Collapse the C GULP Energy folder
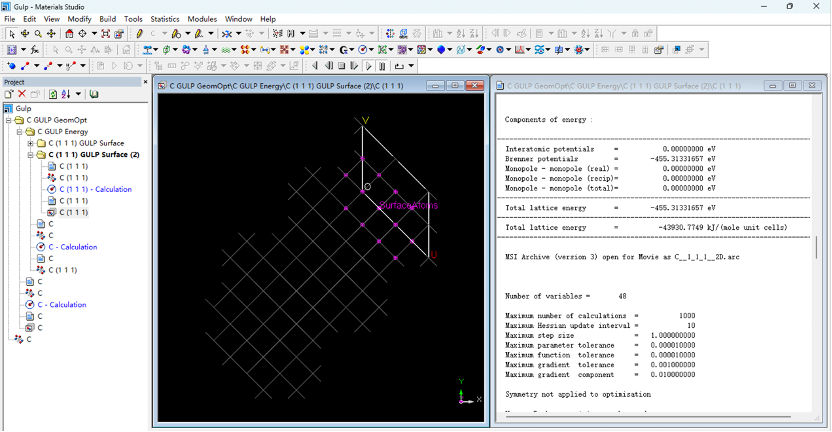 (20, 132)
